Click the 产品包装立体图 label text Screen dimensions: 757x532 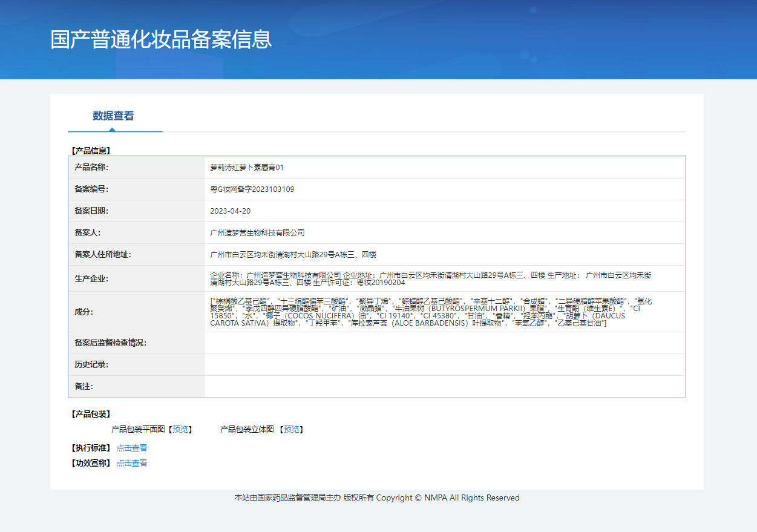pyautogui.click(x=247, y=429)
